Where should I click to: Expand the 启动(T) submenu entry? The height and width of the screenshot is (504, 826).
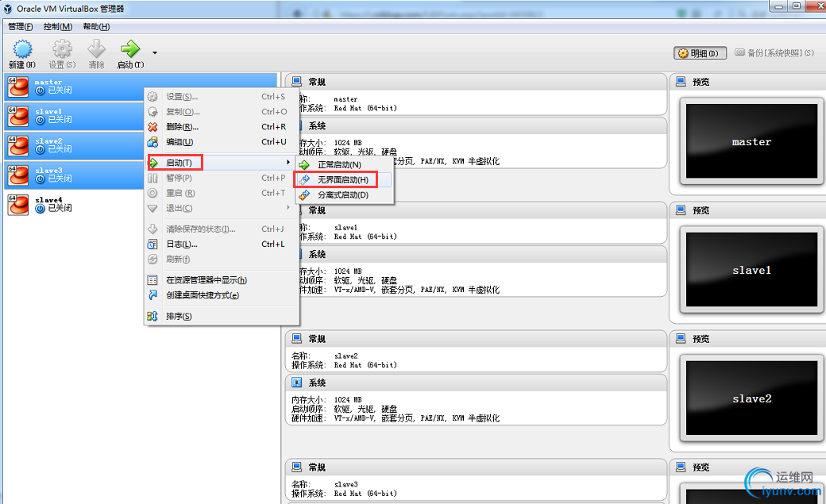pyautogui.click(x=222, y=163)
